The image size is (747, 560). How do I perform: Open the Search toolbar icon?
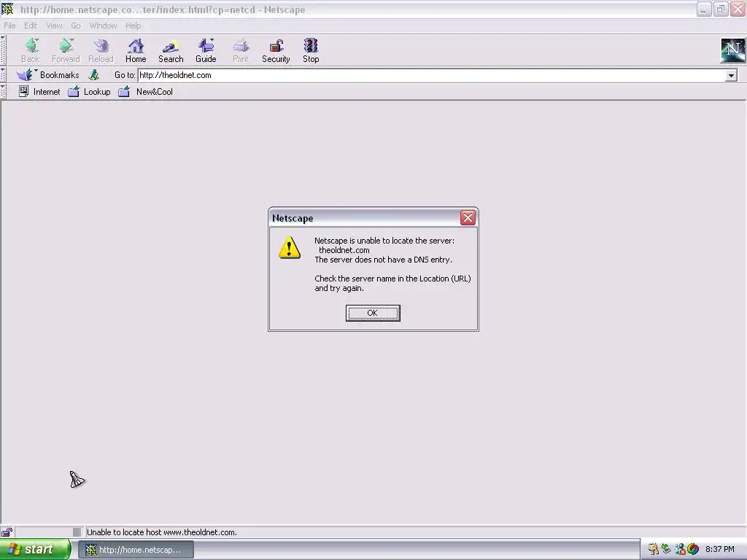click(x=171, y=50)
